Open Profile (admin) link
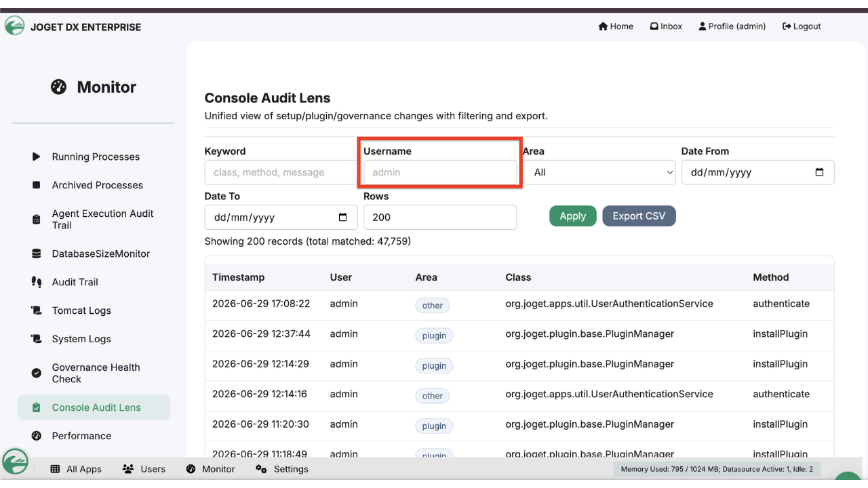The width and height of the screenshot is (868, 488). point(732,26)
